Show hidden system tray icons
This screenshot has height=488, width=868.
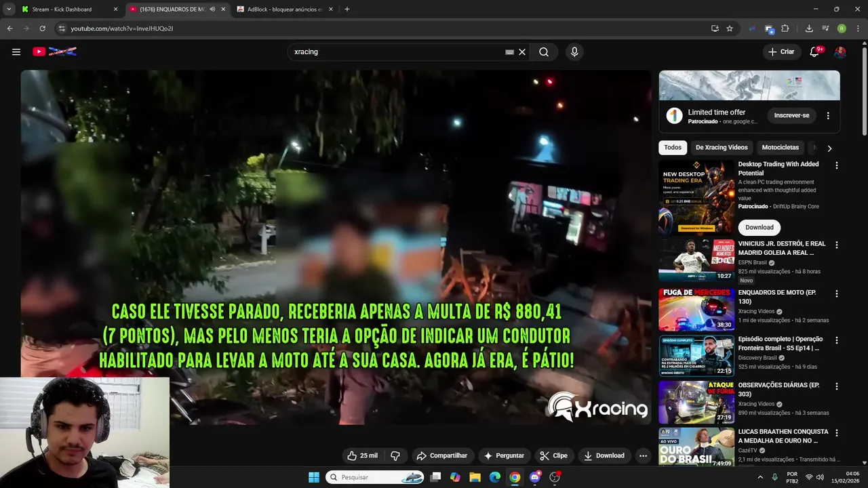coord(759,477)
